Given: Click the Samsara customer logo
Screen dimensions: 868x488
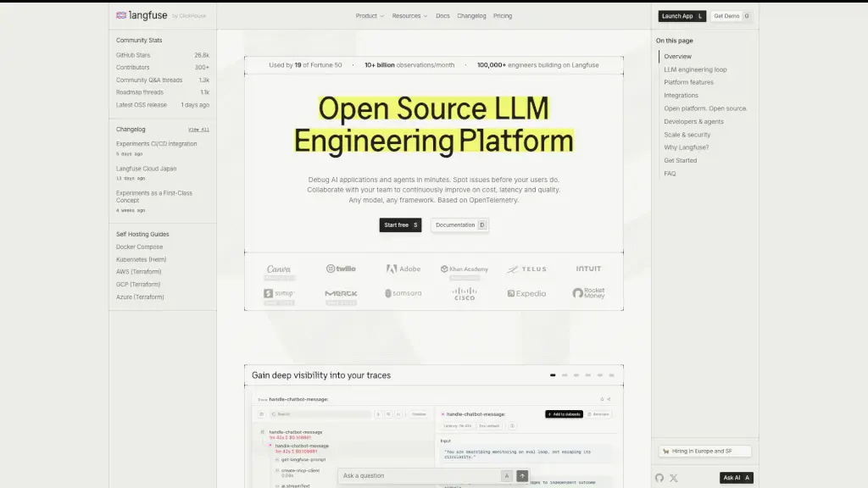Looking at the screenshot, I should tap(403, 293).
